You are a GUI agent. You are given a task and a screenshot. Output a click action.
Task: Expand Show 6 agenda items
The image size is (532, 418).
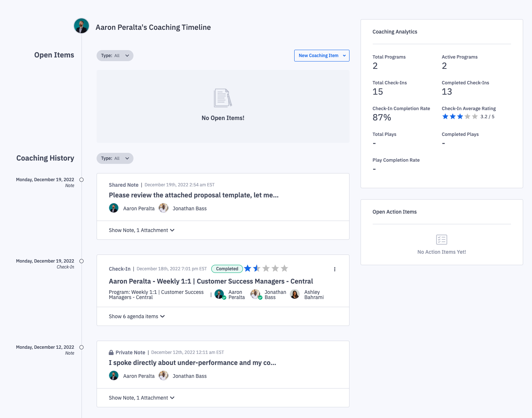[x=137, y=316]
